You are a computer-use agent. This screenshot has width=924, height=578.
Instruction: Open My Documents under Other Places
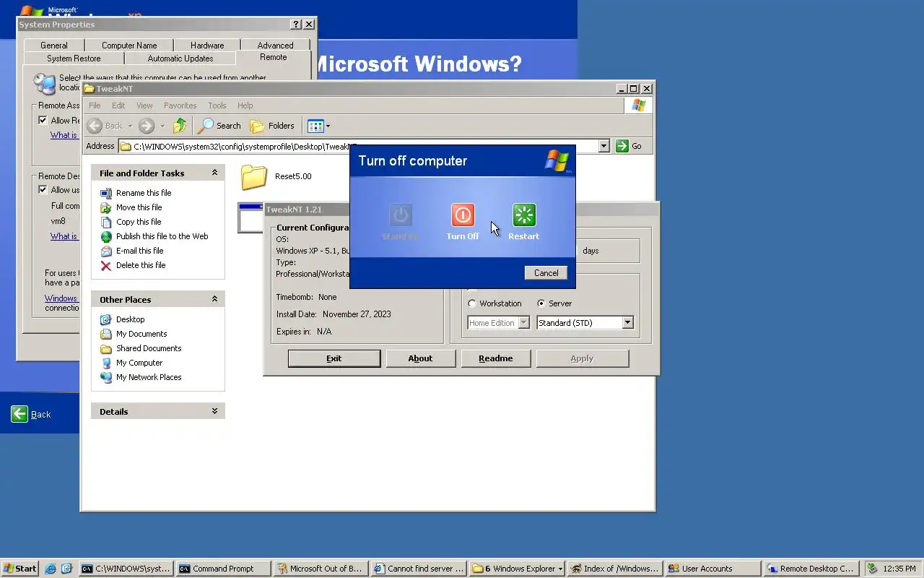tap(141, 334)
